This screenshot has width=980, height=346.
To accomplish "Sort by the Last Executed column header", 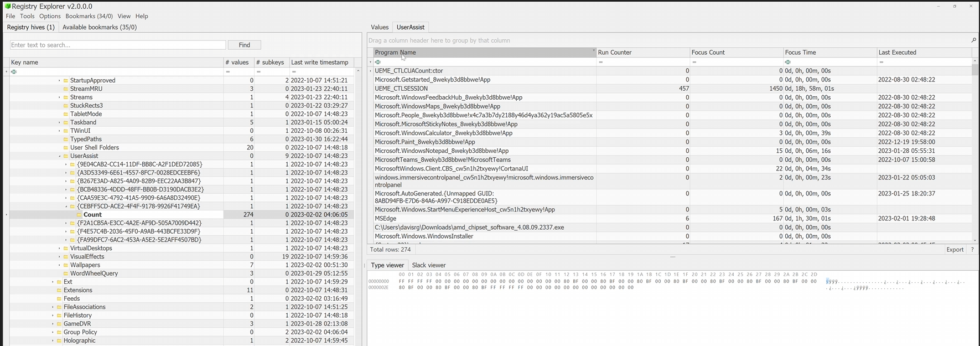I will (924, 53).
